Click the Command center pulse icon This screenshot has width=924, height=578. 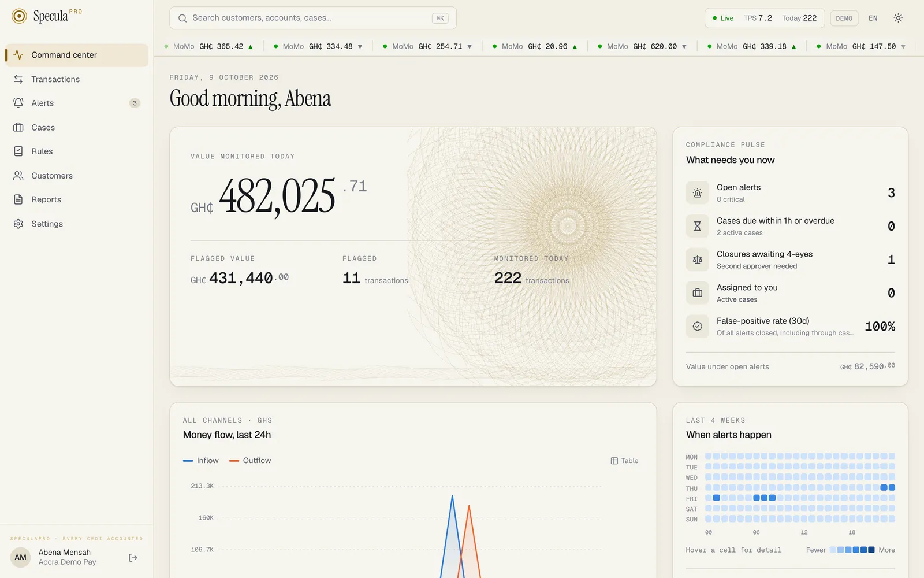click(18, 55)
